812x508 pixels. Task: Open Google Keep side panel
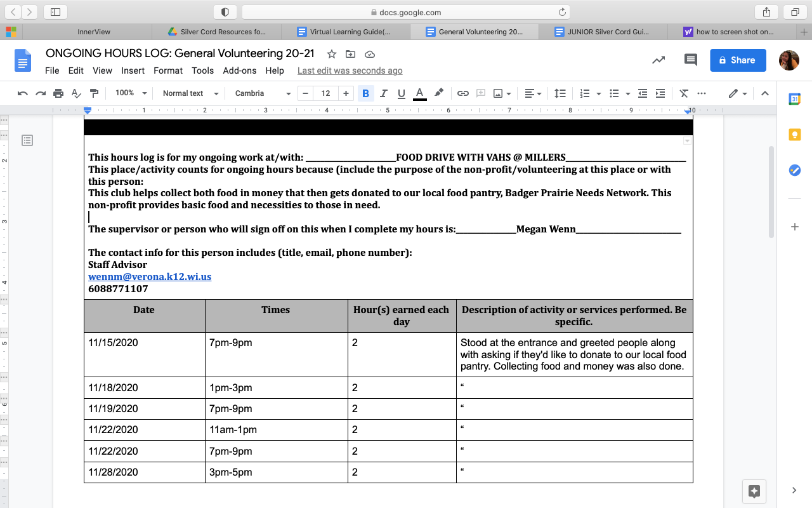794,135
